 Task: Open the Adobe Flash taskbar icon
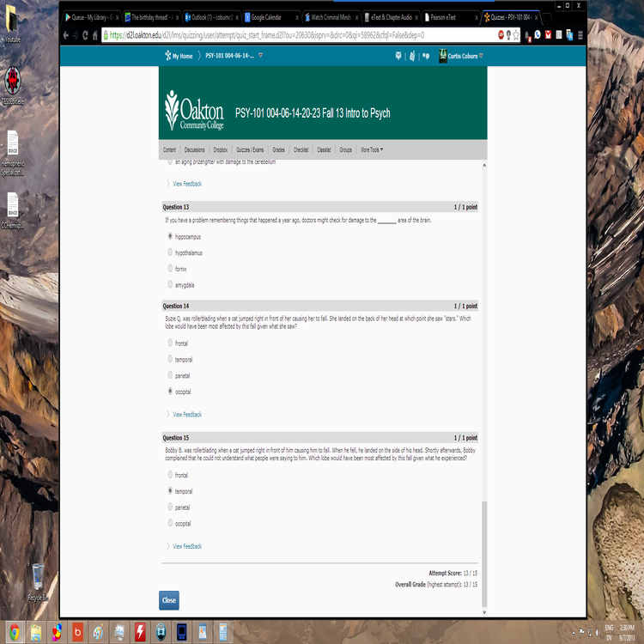(x=139, y=633)
